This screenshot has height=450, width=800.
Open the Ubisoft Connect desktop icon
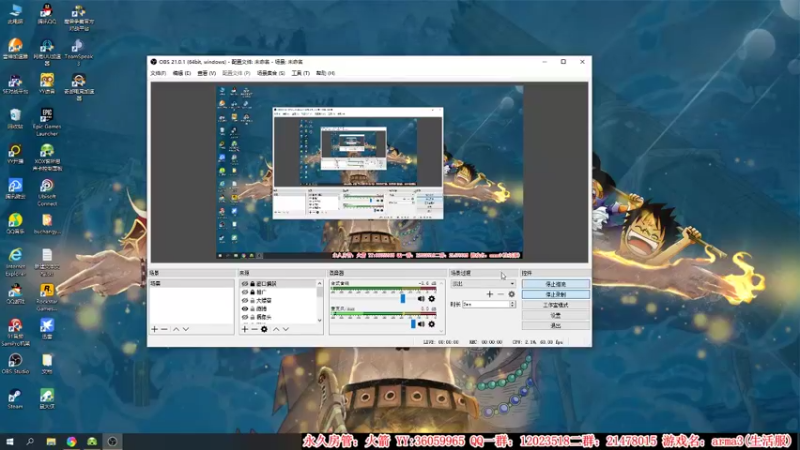tap(47, 191)
